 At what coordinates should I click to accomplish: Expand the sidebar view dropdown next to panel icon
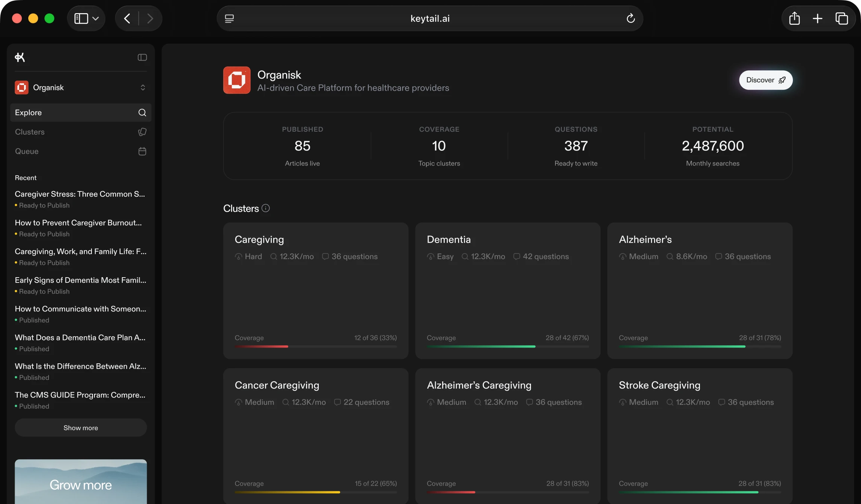click(95, 18)
